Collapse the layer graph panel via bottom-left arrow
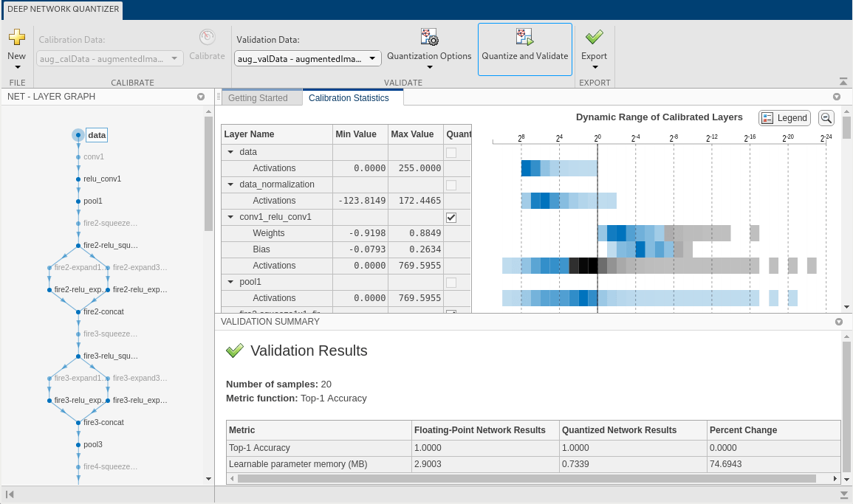Viewport: 853px width, 504px height. [10, 495]
